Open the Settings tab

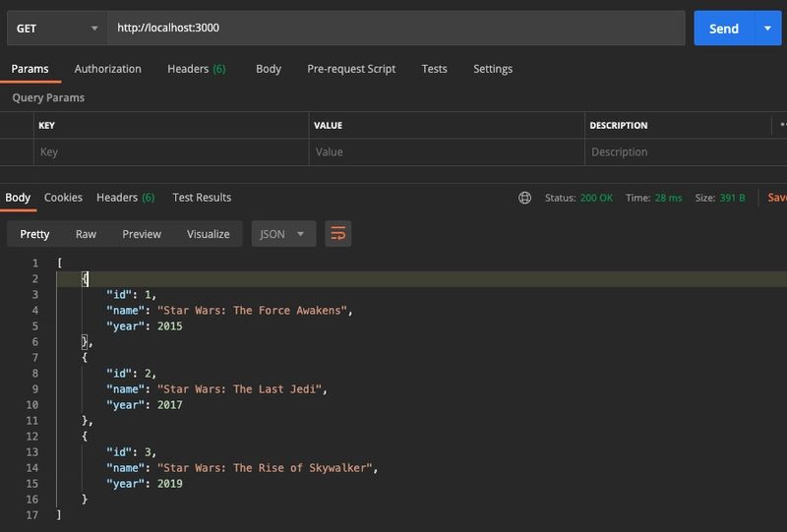point(493,69)
